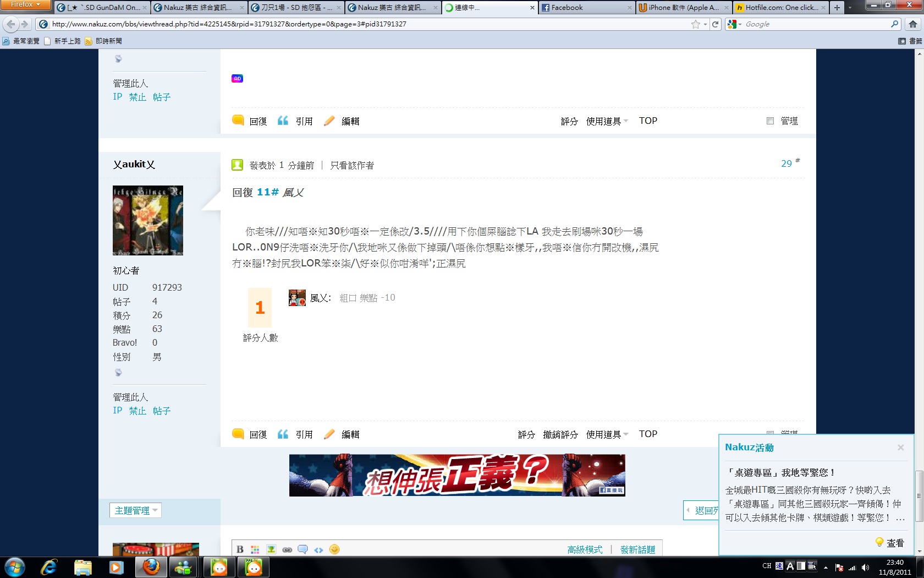Click the 想伸張正義 banner ad
The width and height of the screenshot is (924, 578).
click(x=457, y=475)
